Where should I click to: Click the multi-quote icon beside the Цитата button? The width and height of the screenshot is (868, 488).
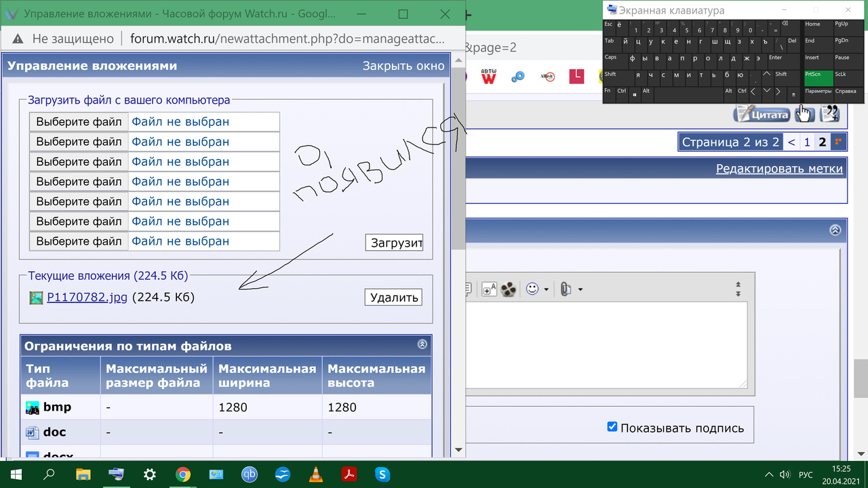829,113
